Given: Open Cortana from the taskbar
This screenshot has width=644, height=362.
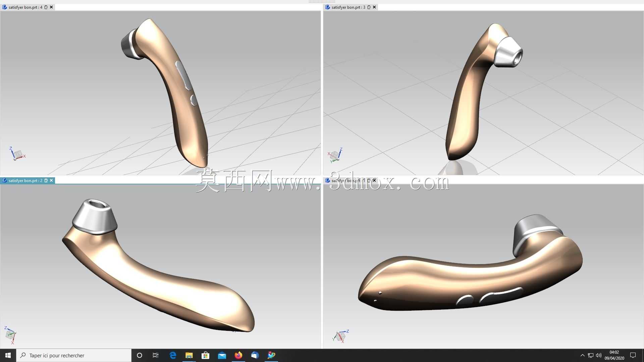Looking at the screenshot, I should pyautogui.click(x=140, y=355).
